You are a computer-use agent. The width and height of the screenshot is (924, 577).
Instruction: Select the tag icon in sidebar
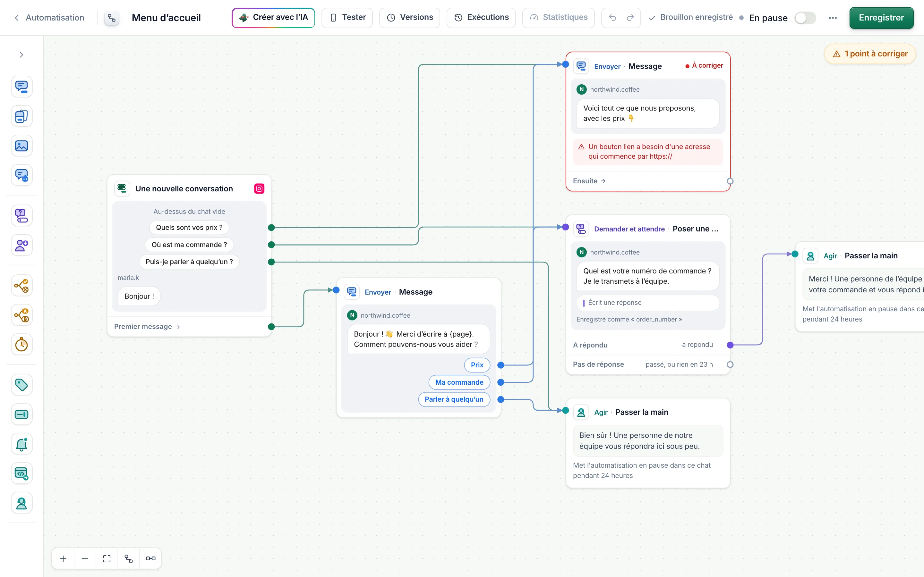pos(21,385)
